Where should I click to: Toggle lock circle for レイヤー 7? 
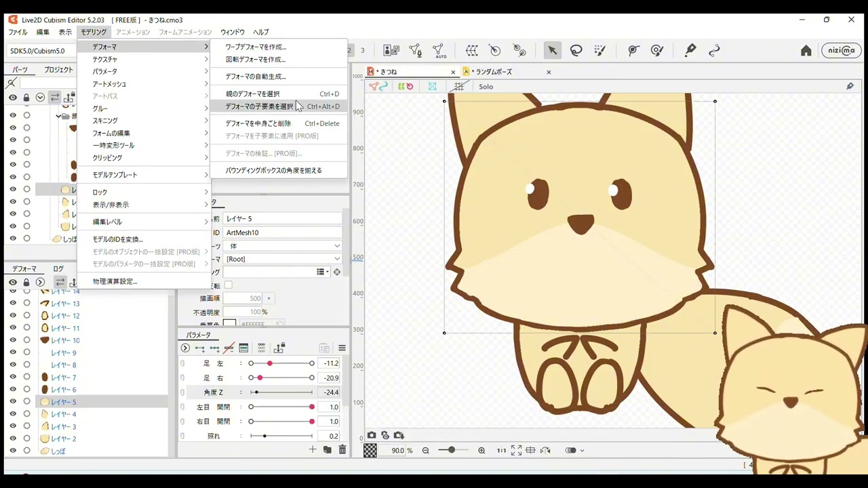pos(26,378)
